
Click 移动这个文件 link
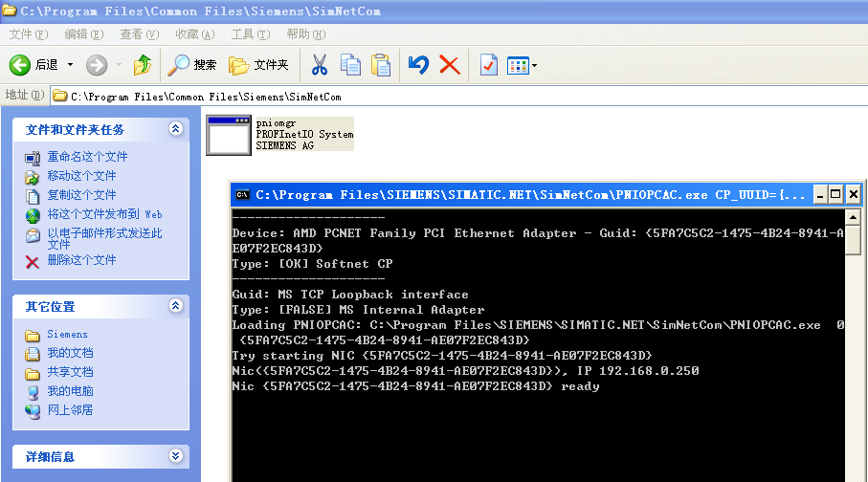pos(82,176)
